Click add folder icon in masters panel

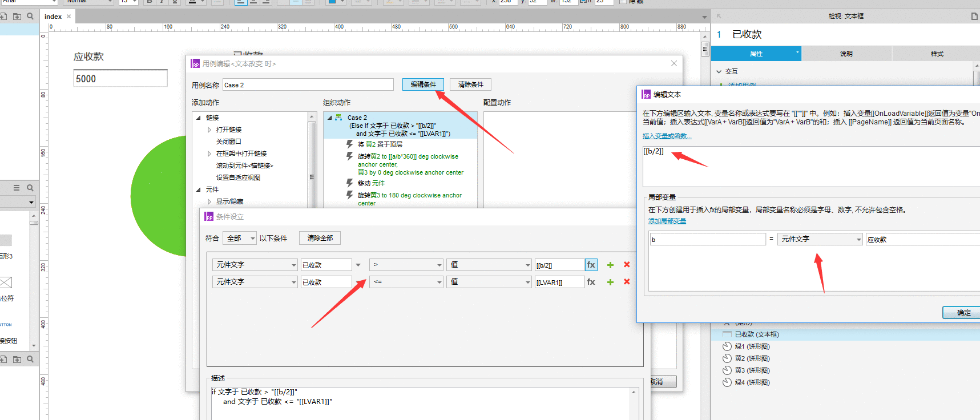coord(17,359)
